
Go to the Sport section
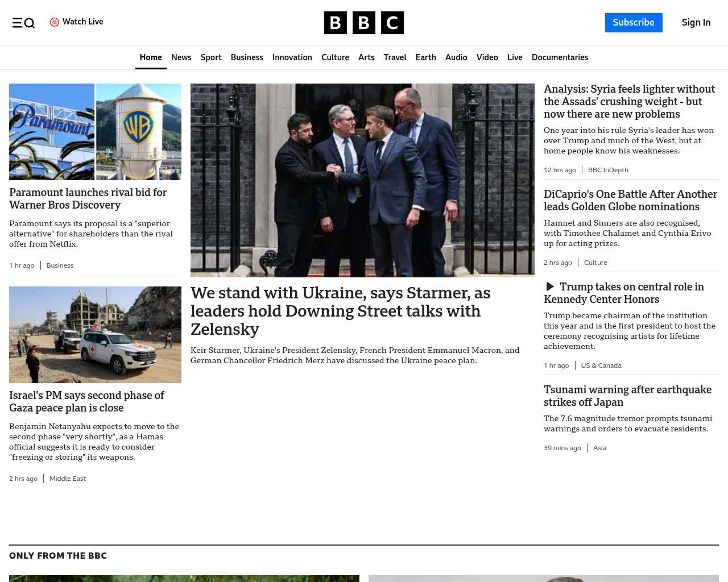[210, 57]
